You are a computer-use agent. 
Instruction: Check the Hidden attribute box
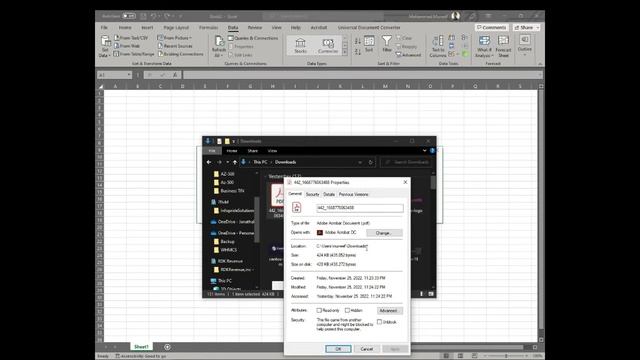click(x=347, y=311)
